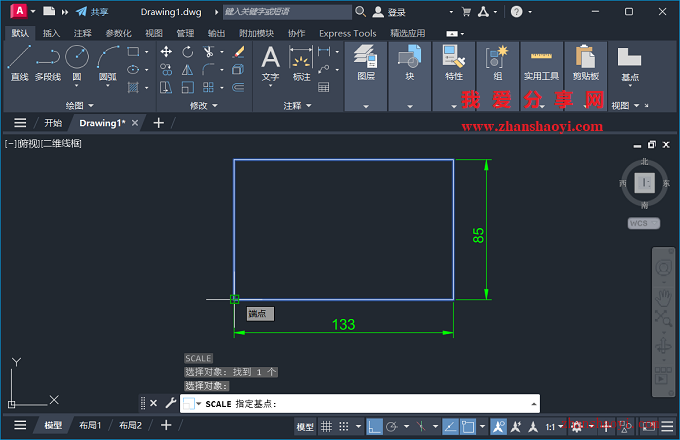
Task: Toggle snap mode dots button
Action: (344, 427)
